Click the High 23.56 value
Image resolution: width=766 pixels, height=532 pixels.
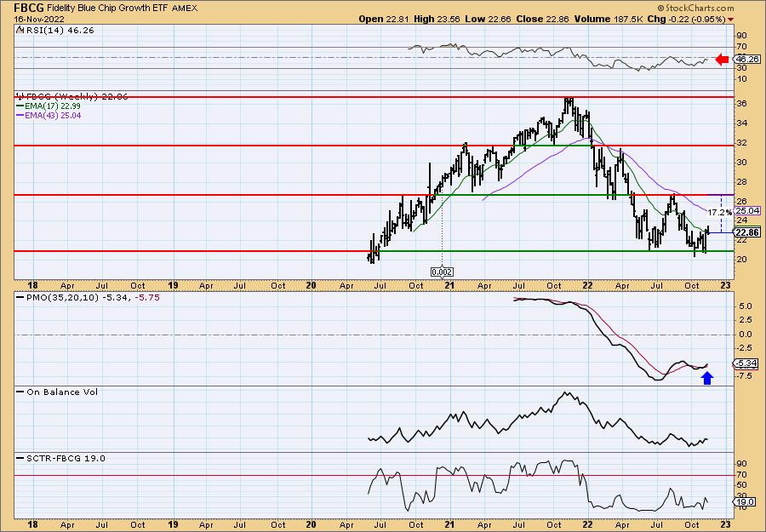[437, 19]
